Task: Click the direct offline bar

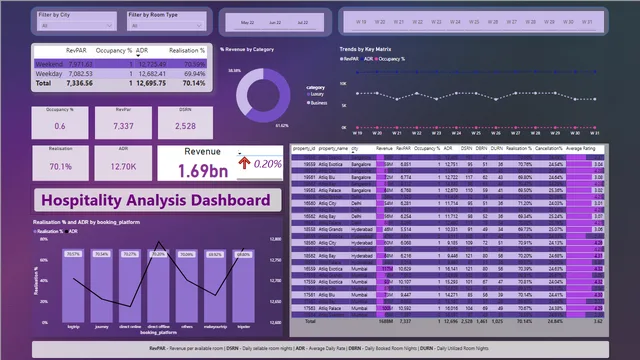Action: (x=158, y=286)
